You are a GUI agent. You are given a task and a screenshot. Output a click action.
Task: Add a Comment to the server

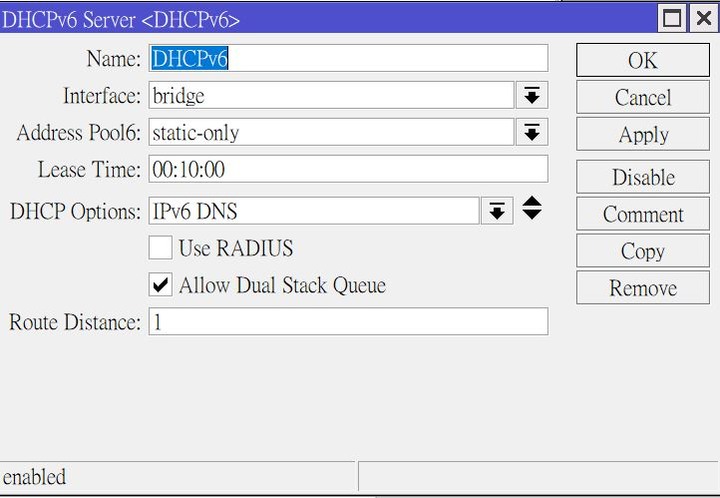643,214
